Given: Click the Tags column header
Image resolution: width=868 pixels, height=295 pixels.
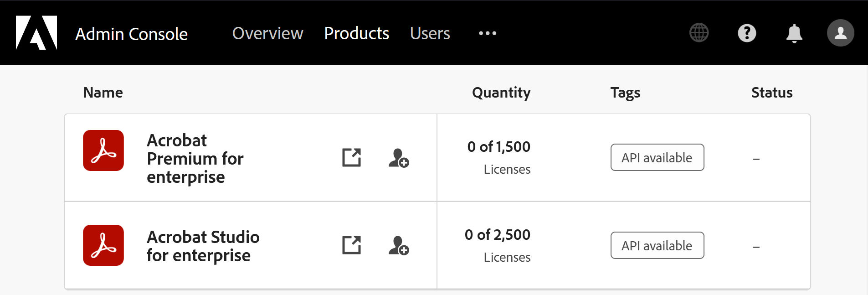Looking at the screenshot, I should click(625, 93).
